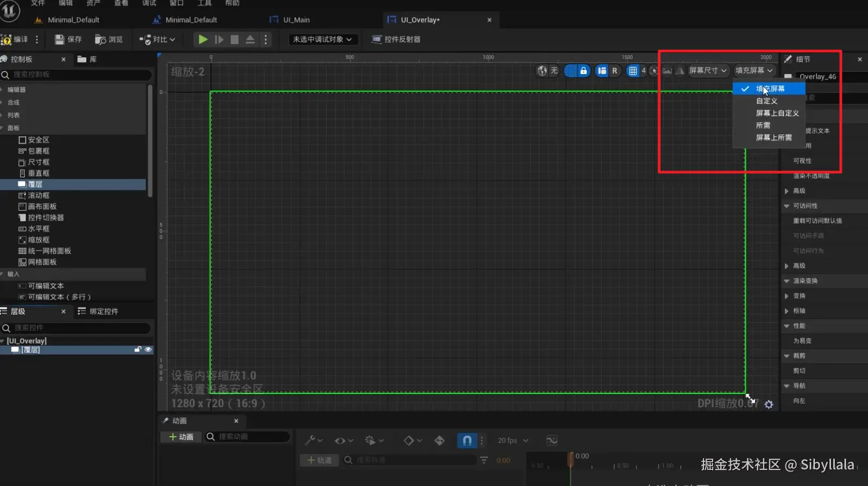The image size is (868, 486).
Task: Open the curve editor icon in the sequencer
Action: point(552,440)
